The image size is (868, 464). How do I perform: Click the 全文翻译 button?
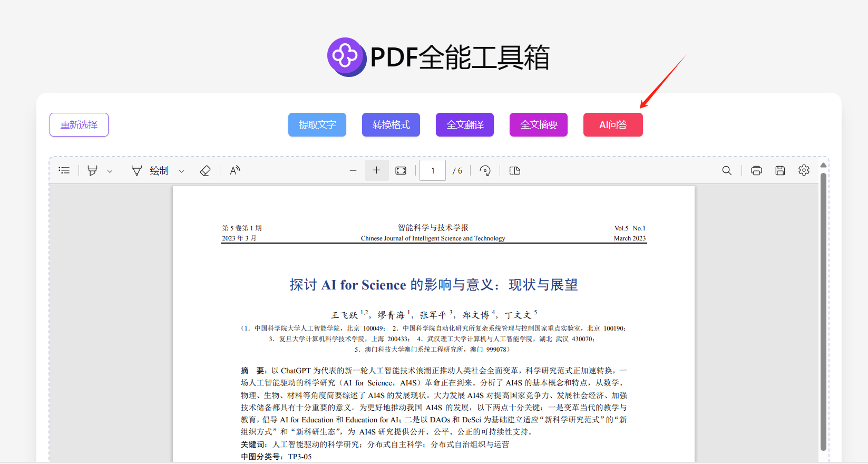point(465,124)
